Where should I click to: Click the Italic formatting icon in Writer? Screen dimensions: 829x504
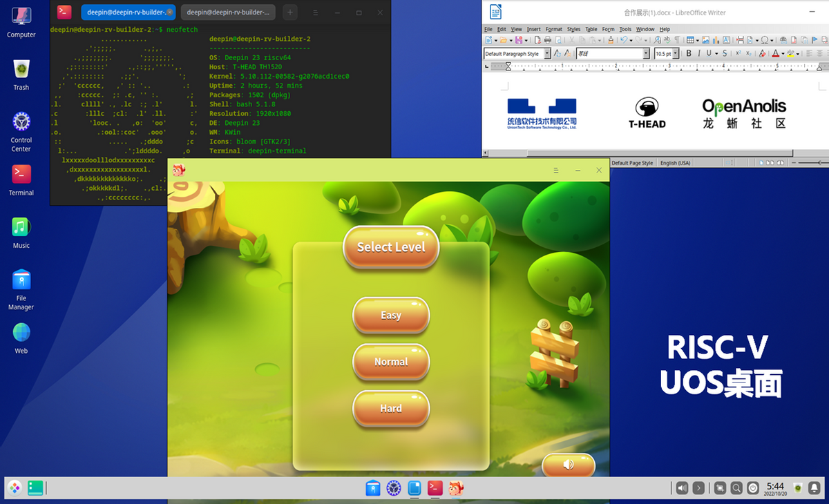699,53
